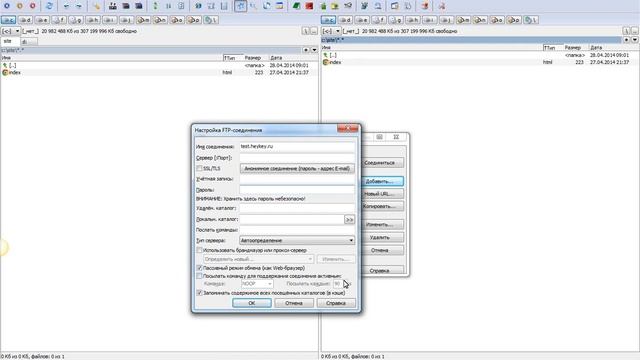Enable Использовать брандмауэр или прокси-сервер checkbox

(x=199, y=250)
